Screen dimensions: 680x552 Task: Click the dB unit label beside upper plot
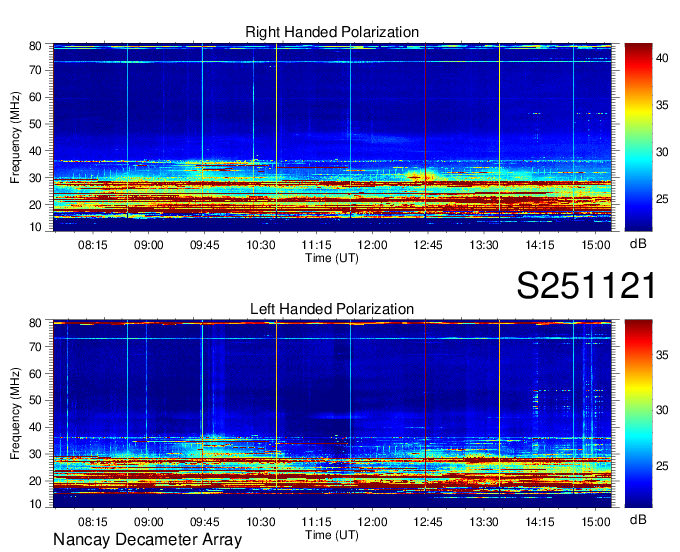[x=638, y=243]
